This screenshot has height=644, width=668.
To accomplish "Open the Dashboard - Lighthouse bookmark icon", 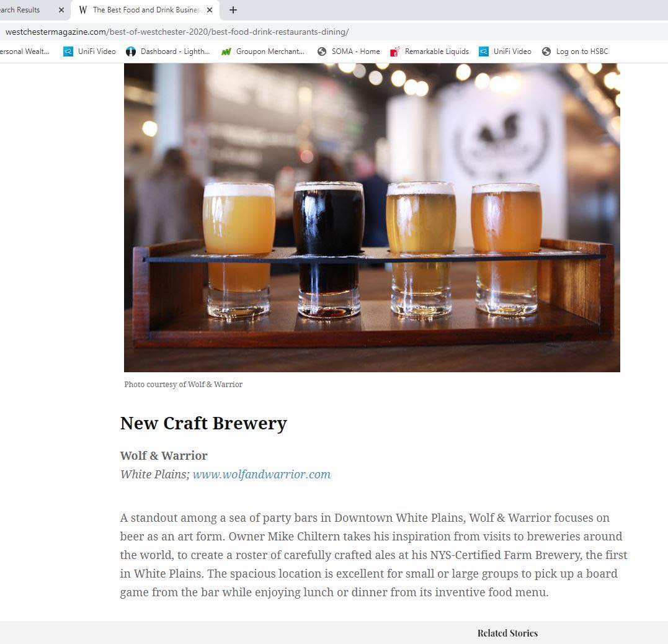I will 131,51.
